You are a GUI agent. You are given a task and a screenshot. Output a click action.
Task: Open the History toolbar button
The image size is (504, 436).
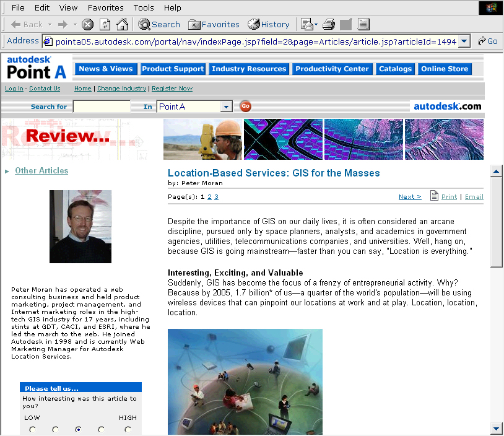tap(268, 24)
